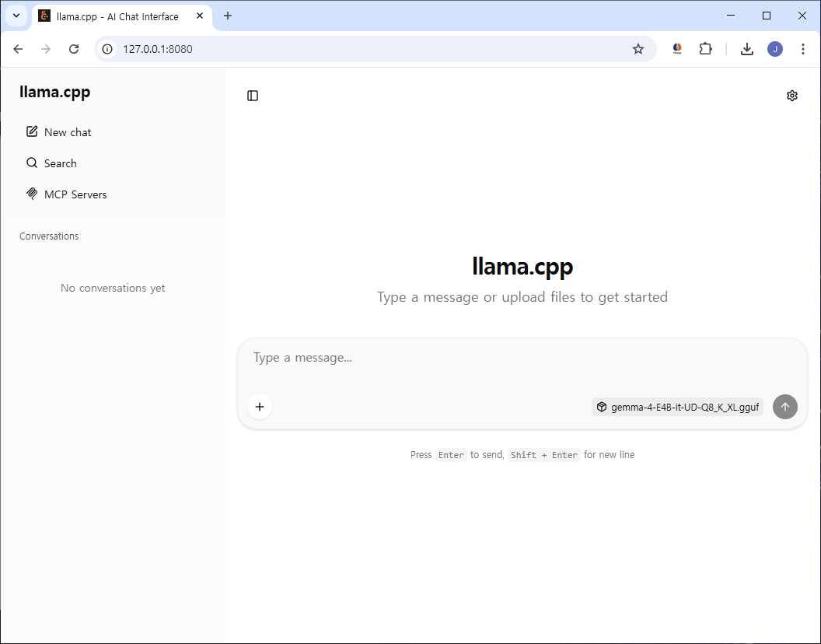
Task: Go forward in browser history
Action: 46,49
